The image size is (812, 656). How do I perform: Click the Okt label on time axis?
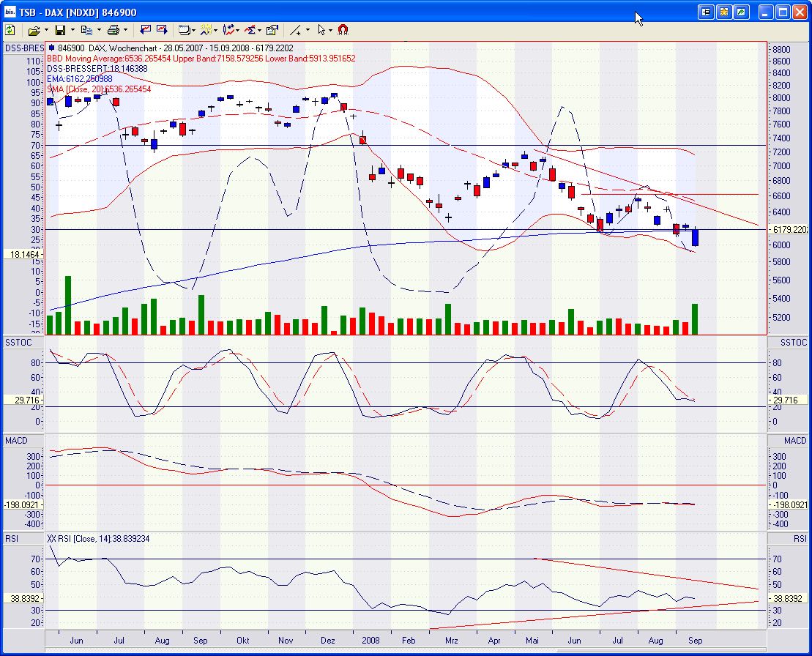(x=243, y=640)
